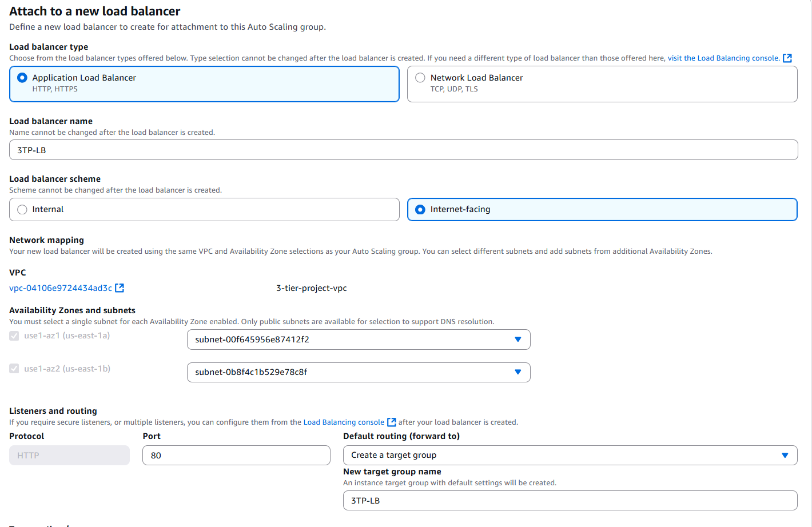
Task: Click the disabled HTTP Protocol field
Action: click(x=69, y=455)
